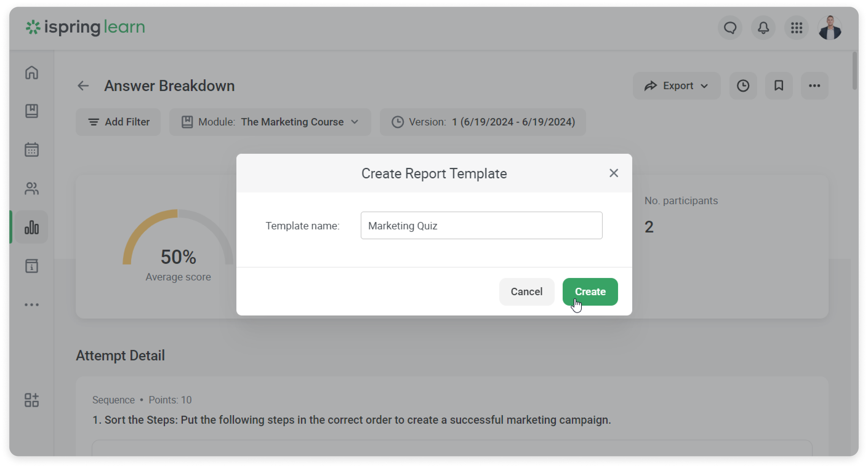Click the iSpring Learn logo
This screenshot has height=468, width=868.
tap(86, 27)
